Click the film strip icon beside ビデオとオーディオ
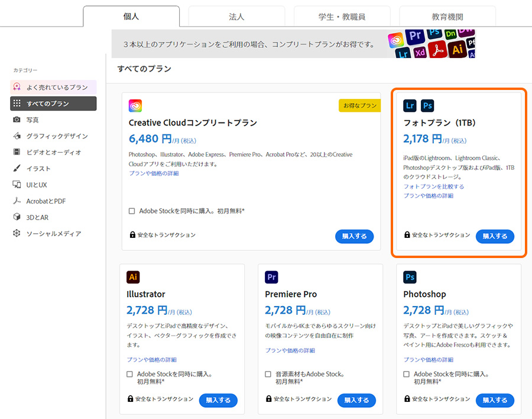 pos(17,152)
